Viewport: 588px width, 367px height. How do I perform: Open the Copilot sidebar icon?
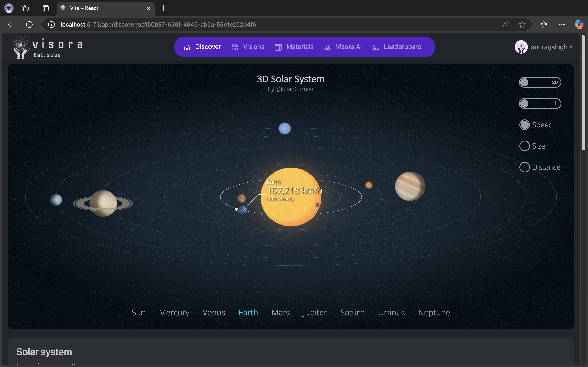tap(579, 24)
